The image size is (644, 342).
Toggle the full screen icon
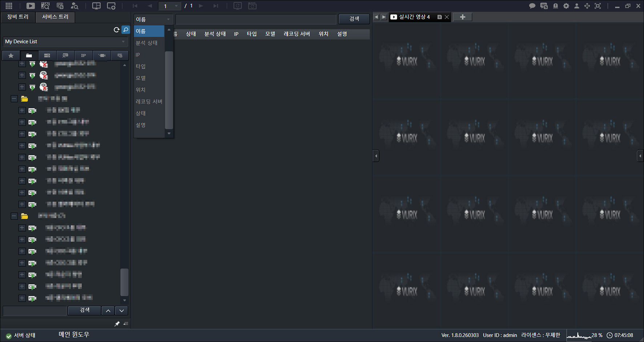click(x=597, y=6)
